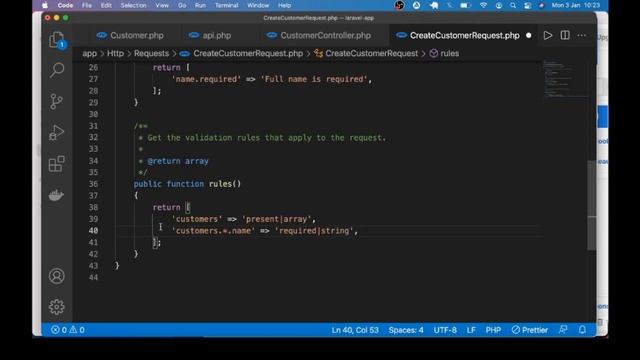Open the Apple menu
This screenshot has width=640, height=360.
45,5
